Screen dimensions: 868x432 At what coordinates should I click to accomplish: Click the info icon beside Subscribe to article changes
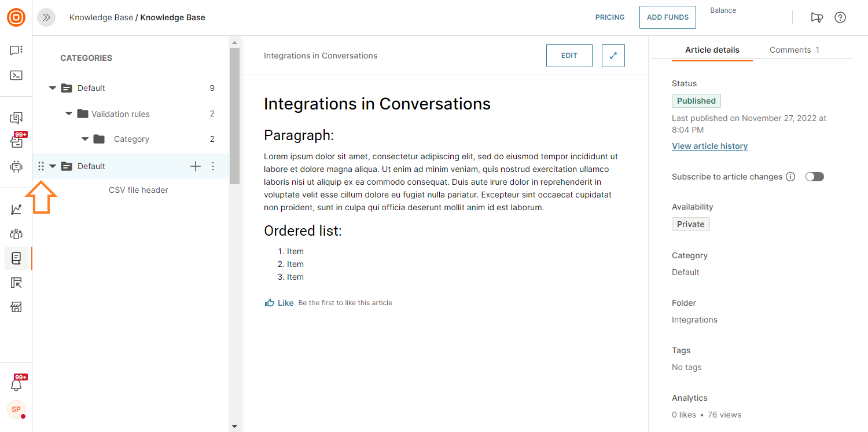coord(790,177)
